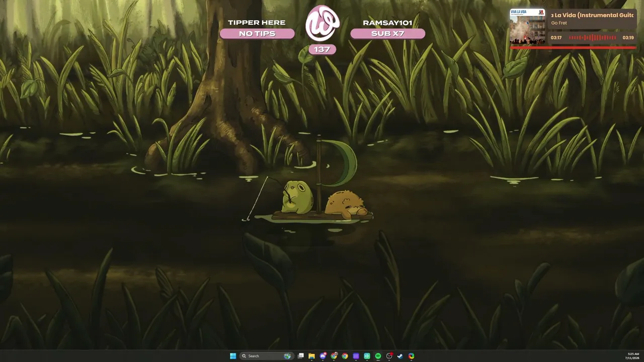The image size is (644, 362).
Task: Click the "TIPPER HERE" label
Action: [257, 23]
